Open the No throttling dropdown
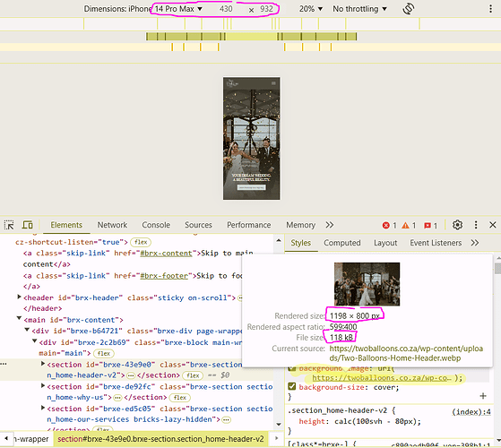This screenshot has height=448, width=501. click(x=359, y=9)
